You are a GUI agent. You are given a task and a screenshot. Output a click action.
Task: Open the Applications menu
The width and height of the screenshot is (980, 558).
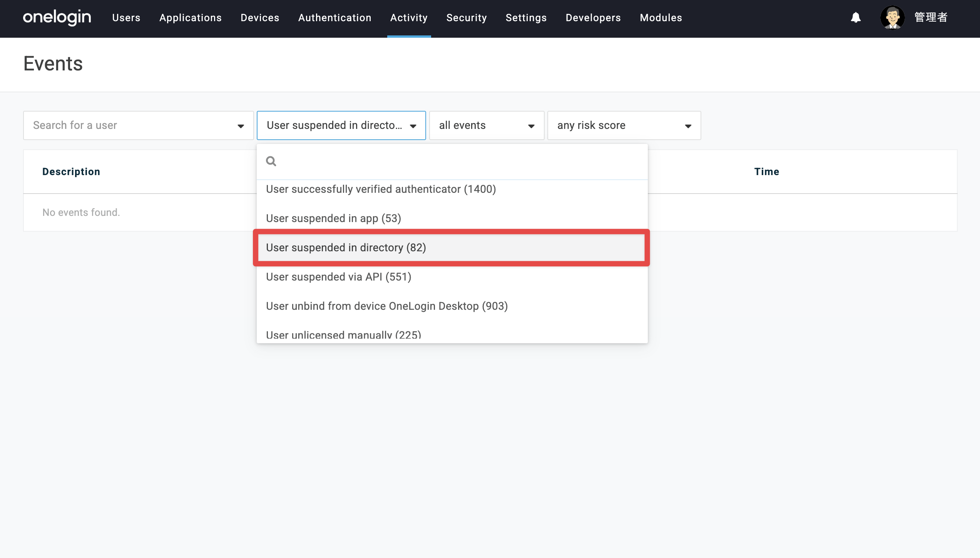click(191, 18)
